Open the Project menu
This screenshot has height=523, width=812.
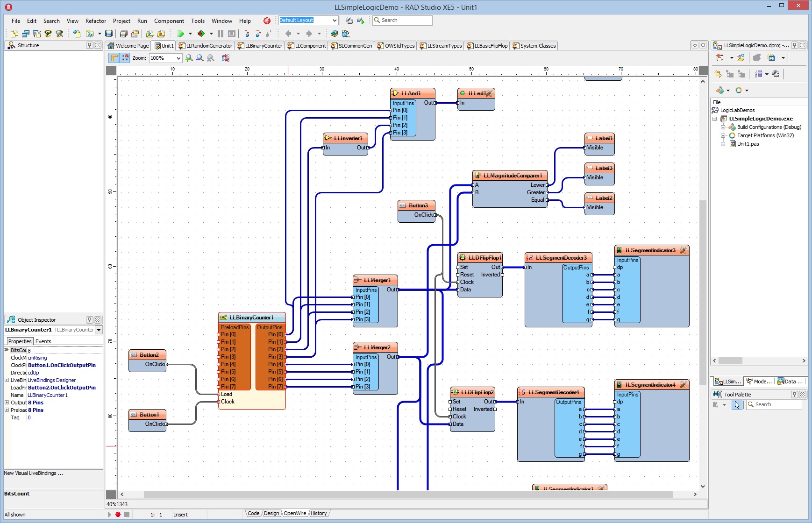pyautogui.click(x=121, y=21)
